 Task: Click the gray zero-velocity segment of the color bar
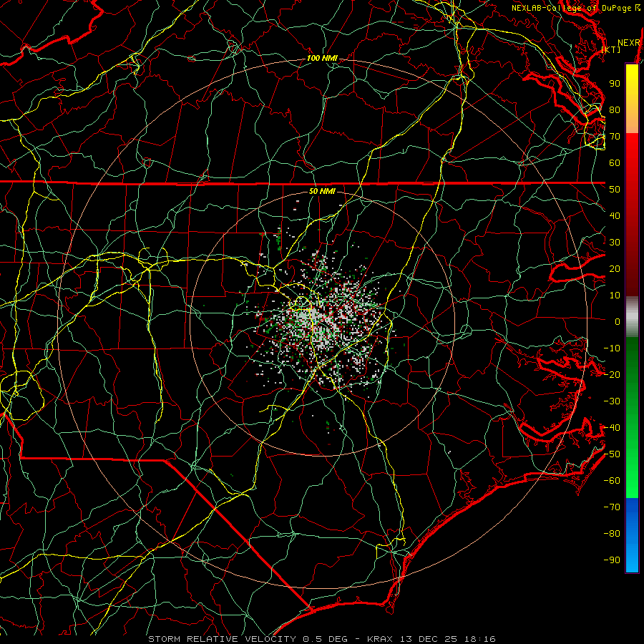[x=632, y=316]
